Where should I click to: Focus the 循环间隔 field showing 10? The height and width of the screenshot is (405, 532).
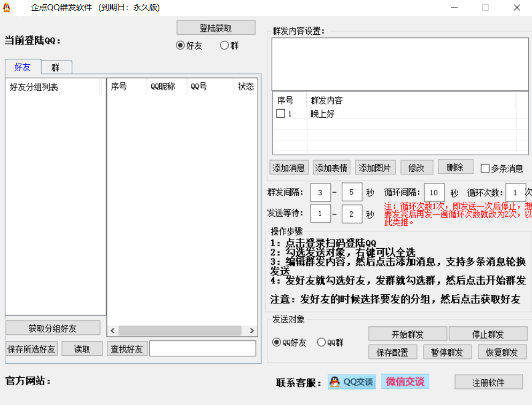(434, 193)
